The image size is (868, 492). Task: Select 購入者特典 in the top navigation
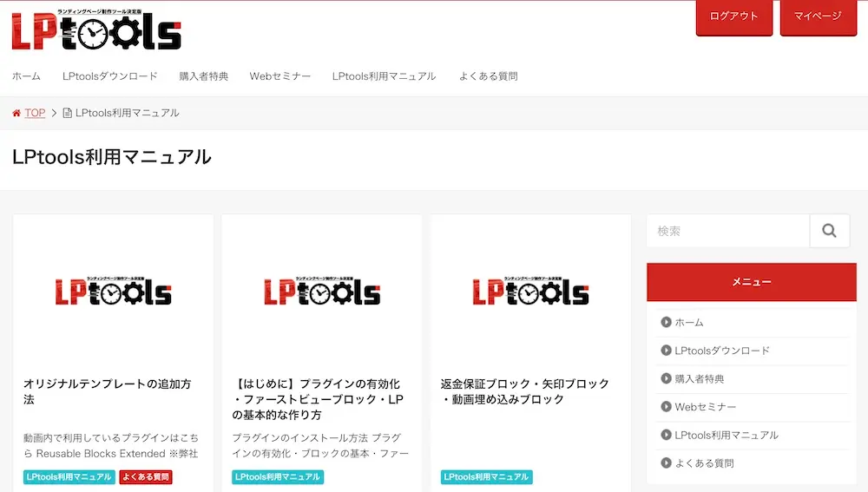coord(203,76)
